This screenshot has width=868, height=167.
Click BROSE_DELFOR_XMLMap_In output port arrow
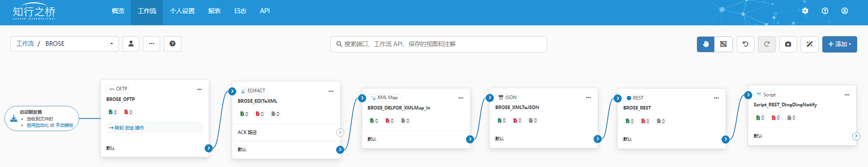coord(470,139)
